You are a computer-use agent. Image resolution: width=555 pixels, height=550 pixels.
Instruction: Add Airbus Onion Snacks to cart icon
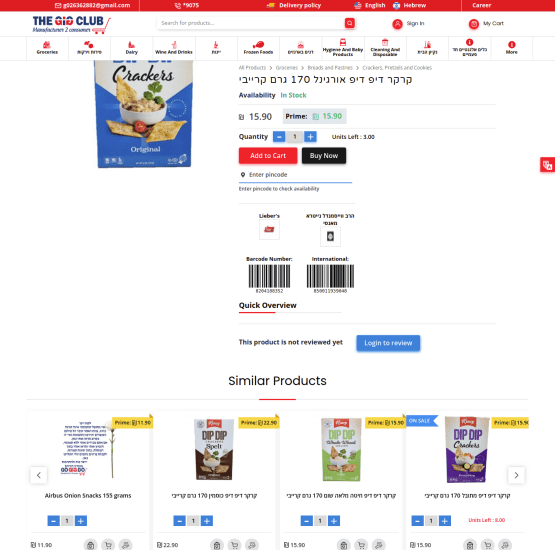click(x=108, y=545)
